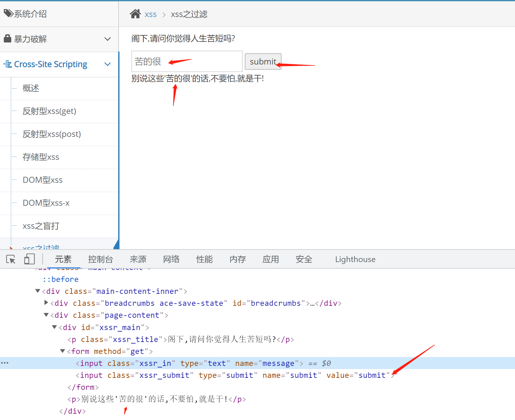515x420 pixels.
Task: Open the Lighthouse tab
Action: pyautogui.click(x=355, y=259)
